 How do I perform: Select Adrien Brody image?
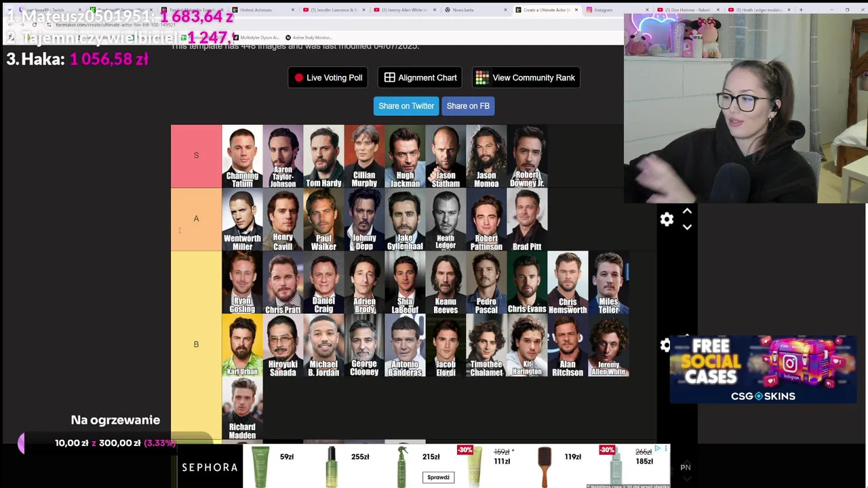pyautogui.click(x=364, y=283)
